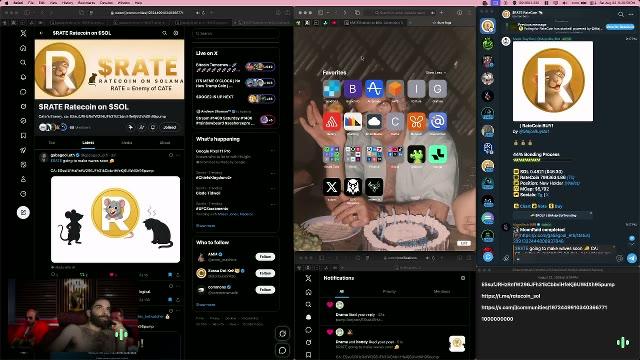The image size is (640, 360).
Task: Switch to All notifications tab
Action: 342,291
